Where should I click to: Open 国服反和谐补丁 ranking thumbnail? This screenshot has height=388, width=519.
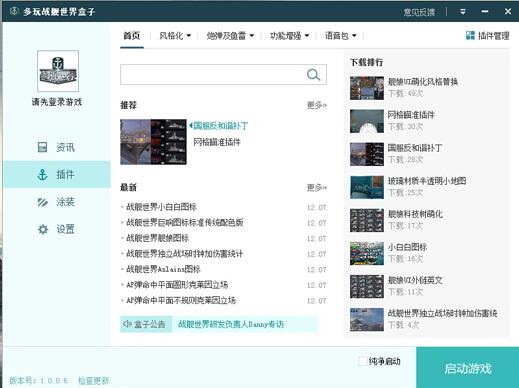[x=367, y=154]
